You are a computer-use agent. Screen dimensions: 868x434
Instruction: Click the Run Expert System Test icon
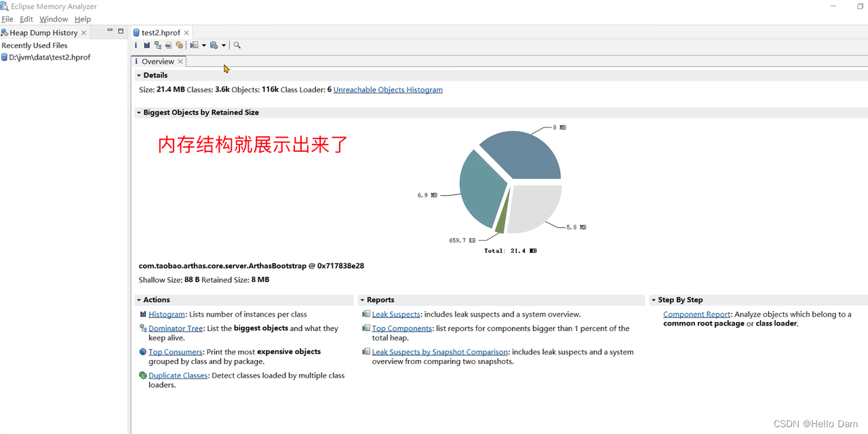(194, 45)
